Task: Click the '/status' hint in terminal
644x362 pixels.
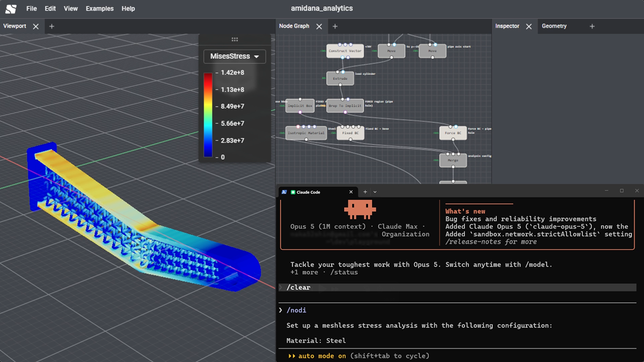Action: (343, 272)
